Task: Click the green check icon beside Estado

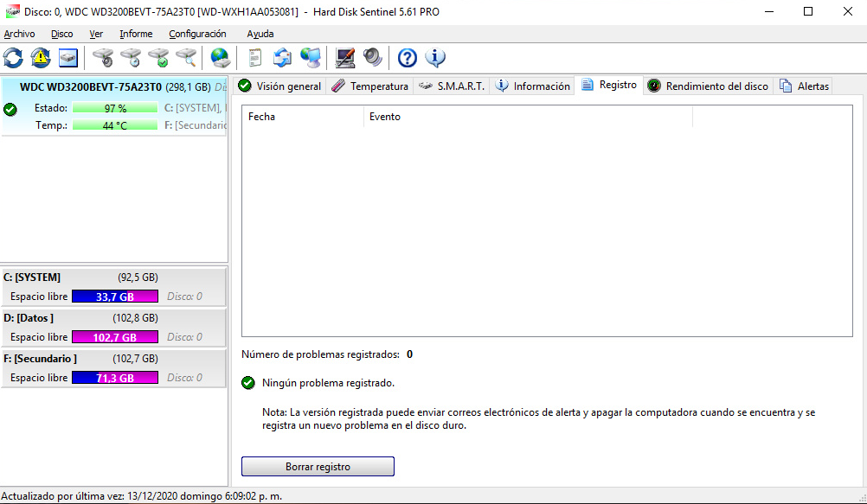Action: coord(10,109)
